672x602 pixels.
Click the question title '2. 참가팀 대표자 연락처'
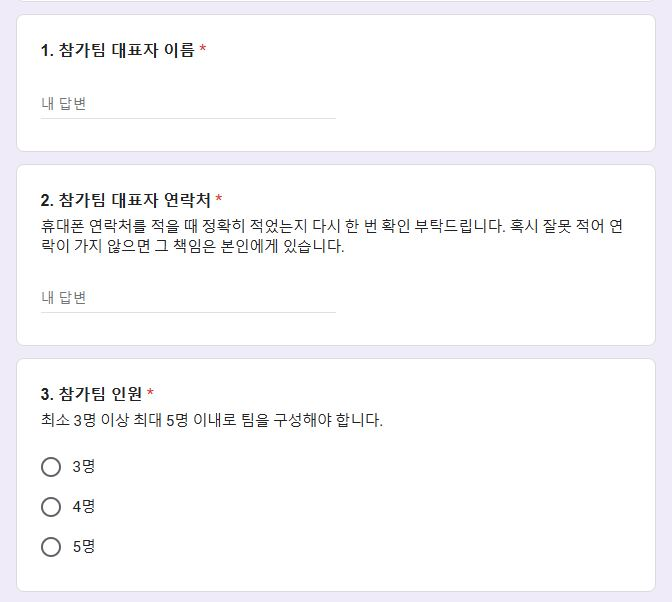(x=126, y=200)
